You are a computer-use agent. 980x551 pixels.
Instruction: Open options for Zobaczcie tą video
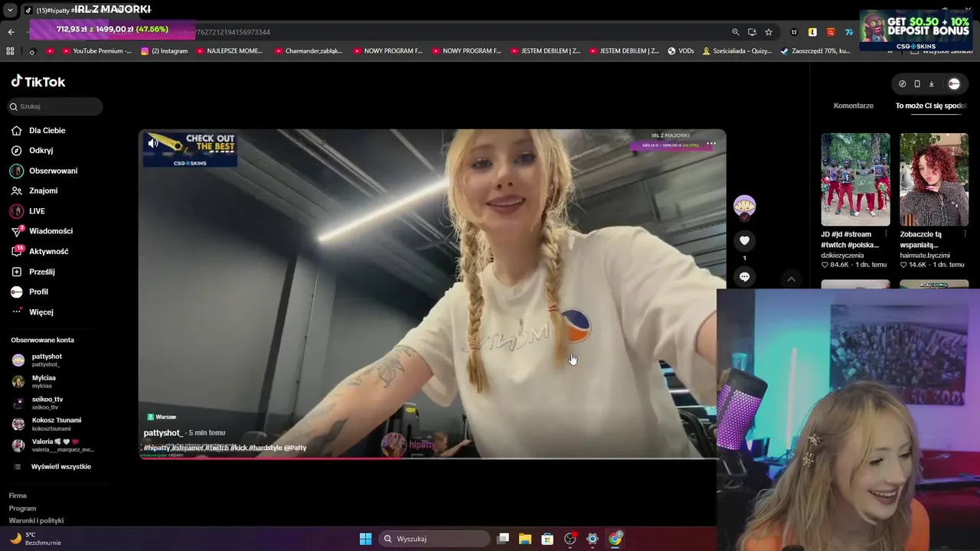point(964,234)
